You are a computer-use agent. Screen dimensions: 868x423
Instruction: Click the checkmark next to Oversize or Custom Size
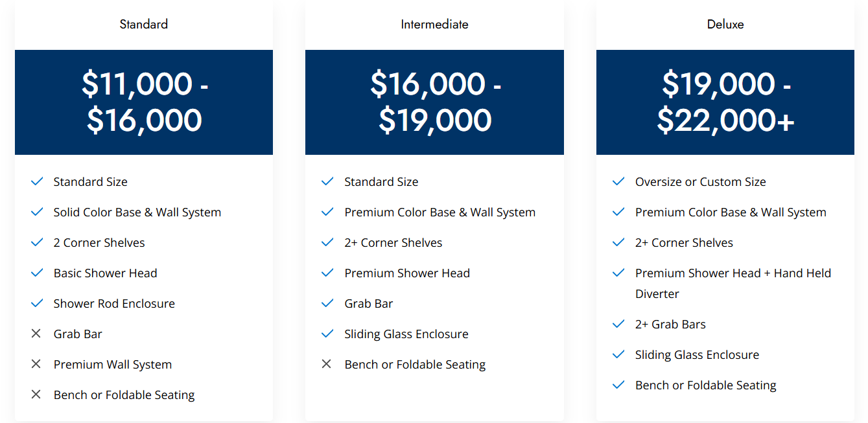(618, 181)
